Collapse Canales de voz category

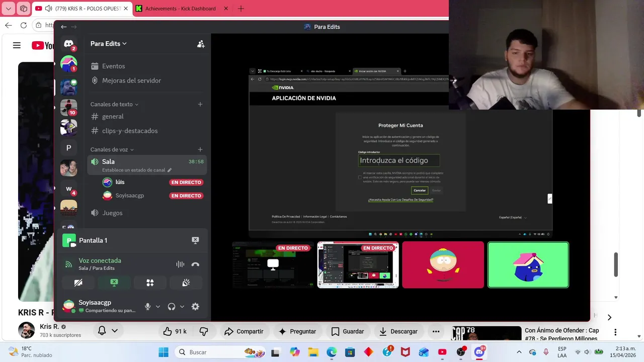[x=112, y=149]
